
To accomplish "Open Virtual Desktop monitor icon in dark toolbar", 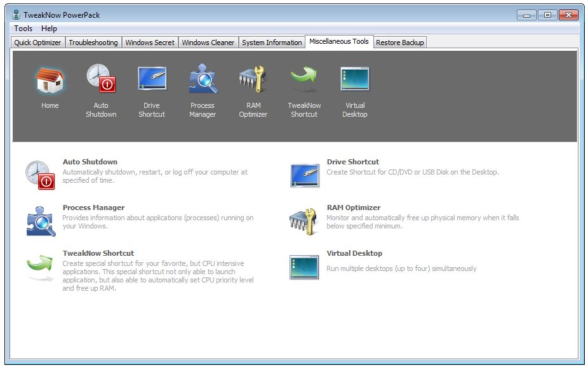I will pos(355,79).
